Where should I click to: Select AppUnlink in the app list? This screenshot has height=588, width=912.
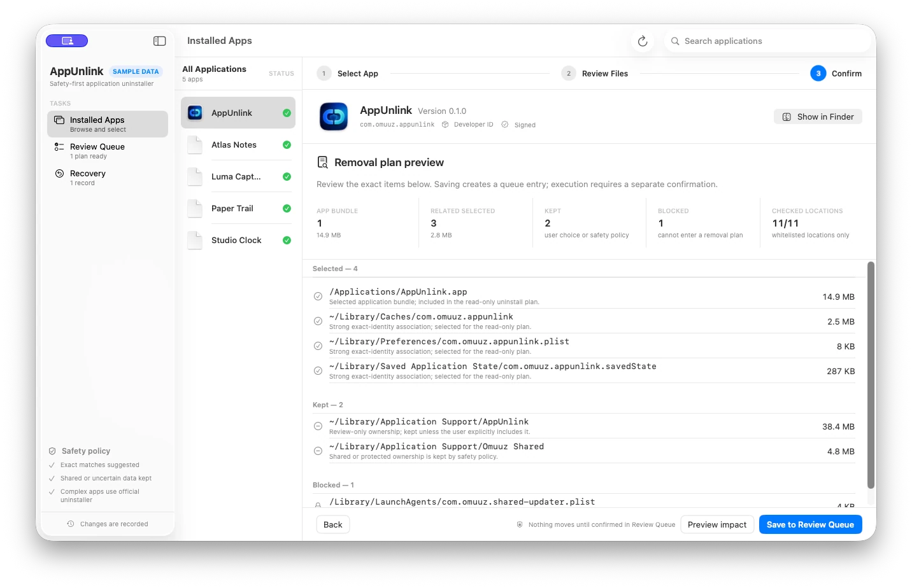(x=238, y=113)
